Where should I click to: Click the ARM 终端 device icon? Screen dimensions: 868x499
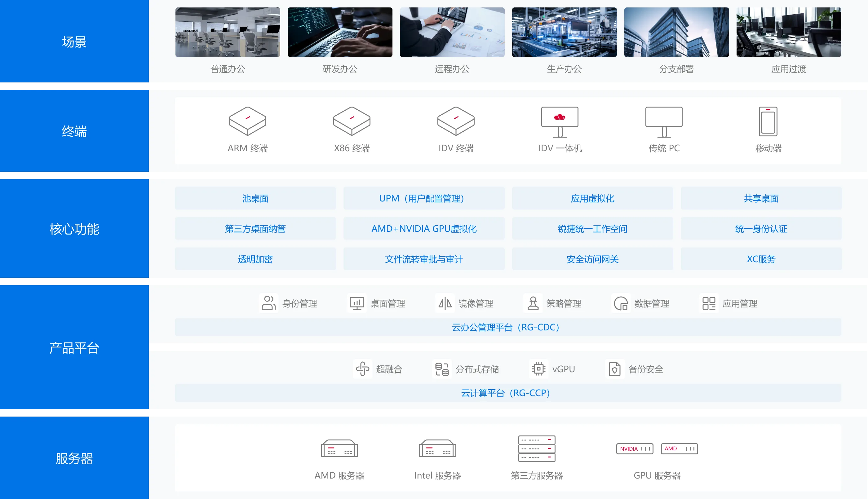click(x=247, y=121)
